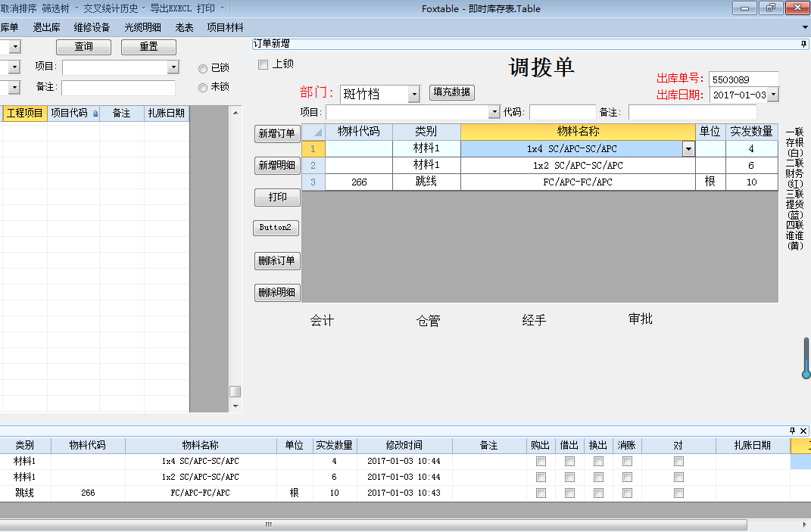811x532 pixels.
Task: Click the left table scroll-down arrow
Action: [236, 406]
